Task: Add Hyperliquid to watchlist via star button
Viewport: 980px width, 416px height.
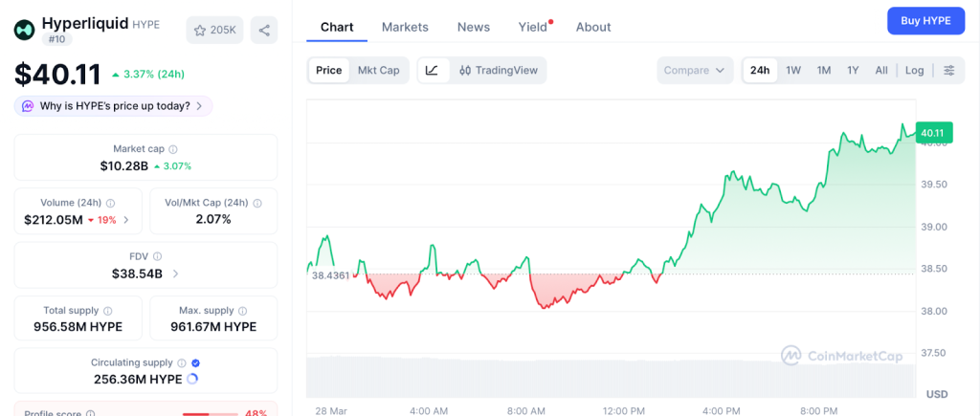Action: point(214,31)
